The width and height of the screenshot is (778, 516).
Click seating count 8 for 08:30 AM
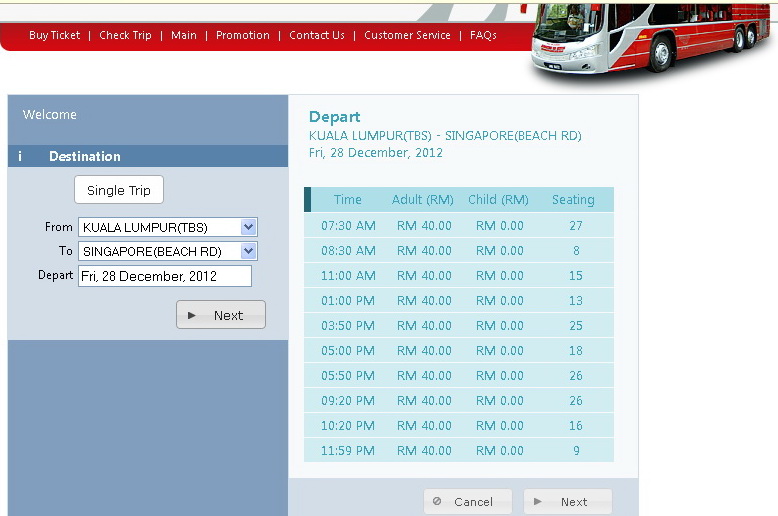(576, 251)
